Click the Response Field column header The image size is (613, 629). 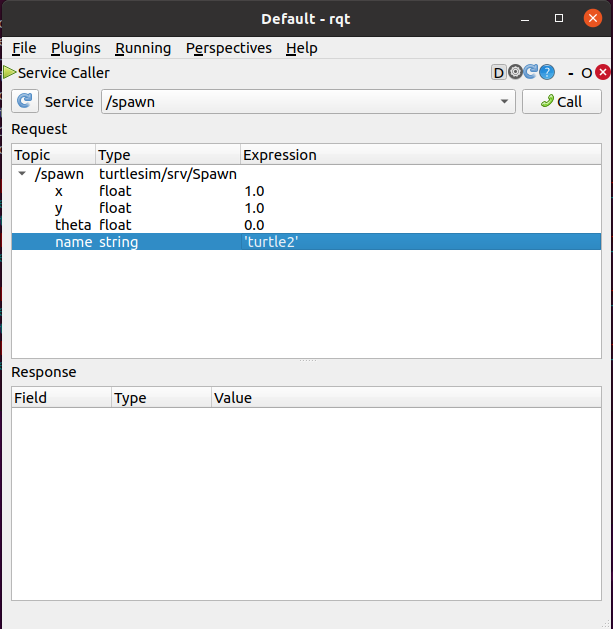point(61,398)
